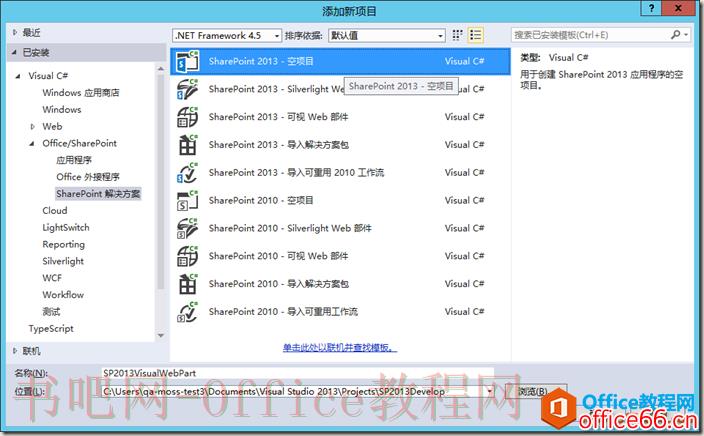Collapse the Office/SharePoint node
Image resolution: width=704 pixels, height=436 pixels.
[32, 144]
